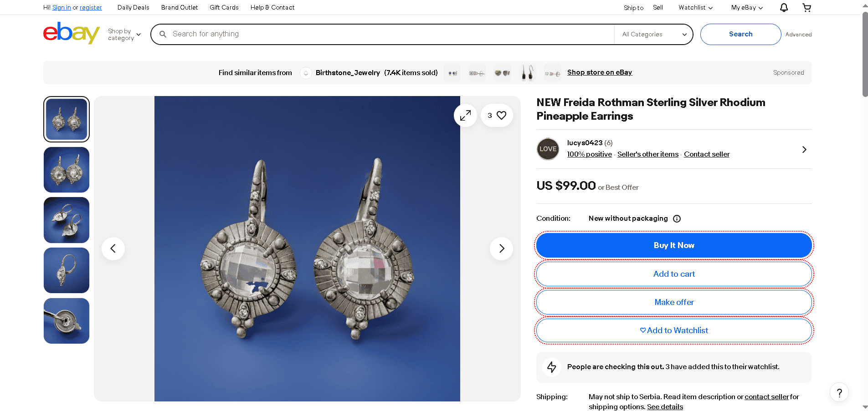Screen dimensions: 868x411
Task: Click the lucys0423 seller avatar
Action: pyautogui.click(x=548, y=149)
